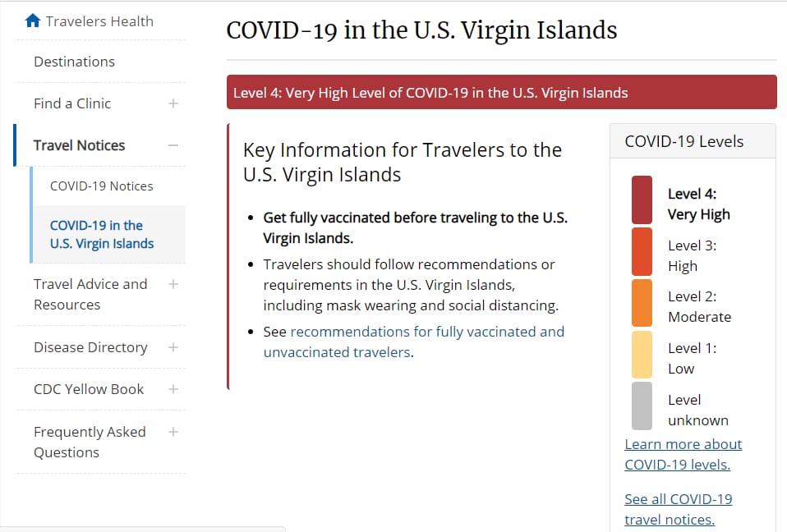Click the red Level 4 alert banner
787x532 pixels.
501,92
